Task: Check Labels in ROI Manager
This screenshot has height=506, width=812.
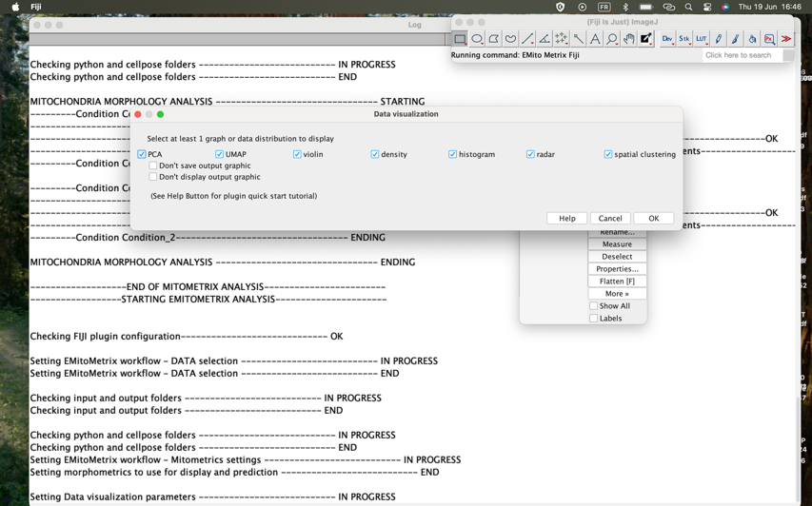Action: pos(593,319)
